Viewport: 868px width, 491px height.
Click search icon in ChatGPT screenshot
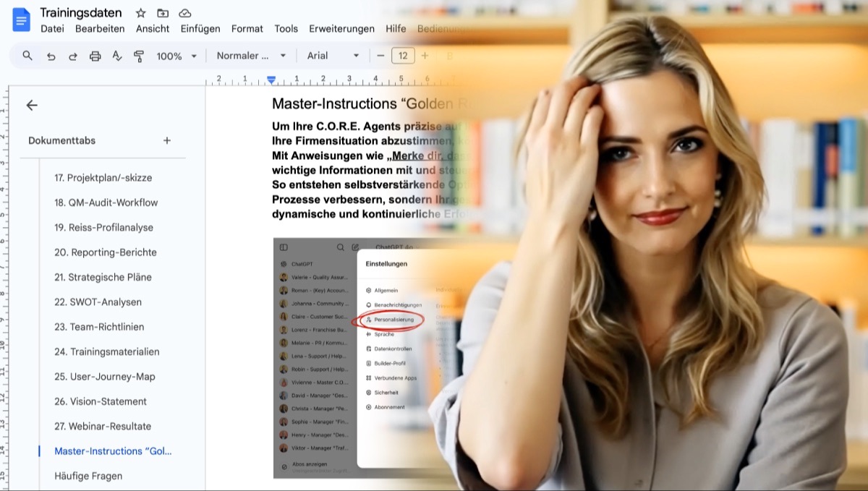(341, 247)
